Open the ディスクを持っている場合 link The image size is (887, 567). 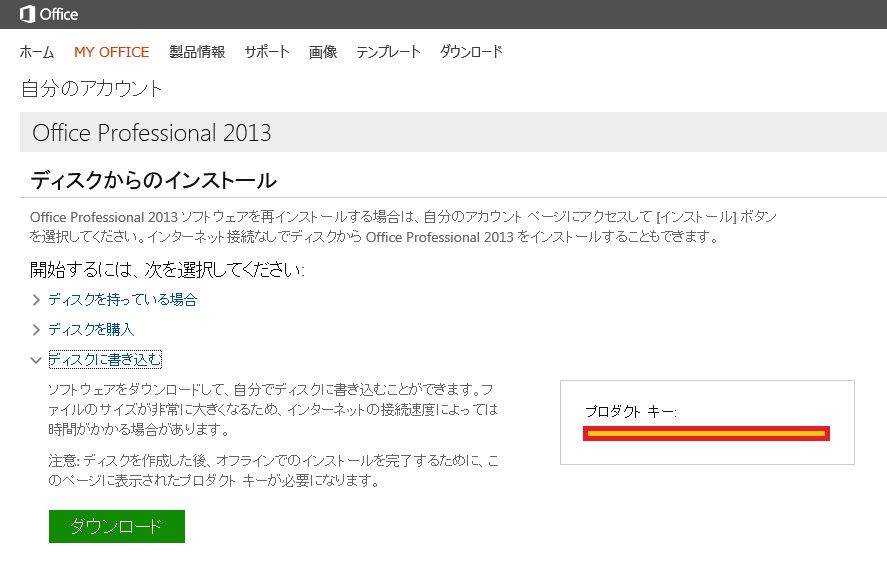[123, 299]
